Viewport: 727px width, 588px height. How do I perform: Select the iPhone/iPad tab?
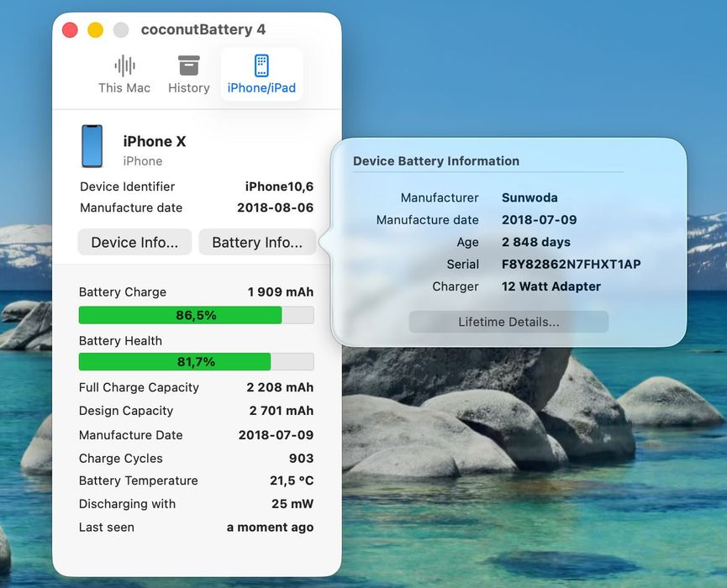click(x=261, y=75)
